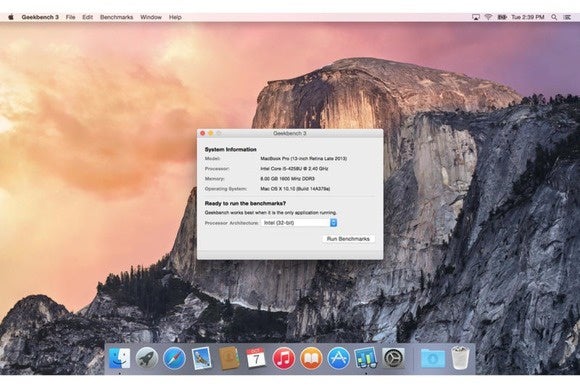
Task: Click the 8.00 GB memory value
Action: (x=287, y=179)
